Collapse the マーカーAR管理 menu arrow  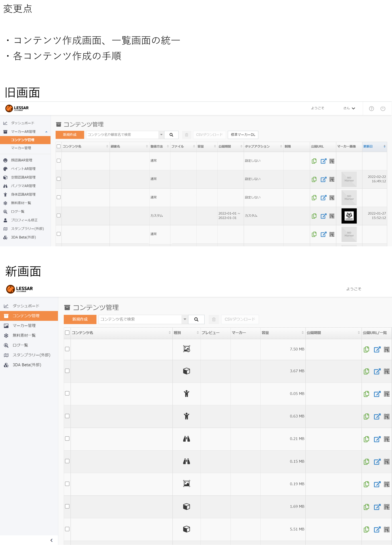click(x=46, y=132)
